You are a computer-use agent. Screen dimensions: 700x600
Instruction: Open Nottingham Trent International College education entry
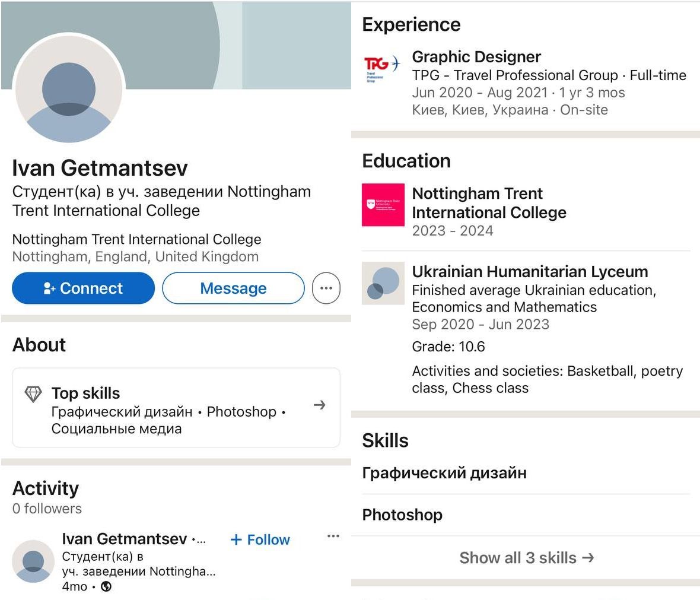pos(489,203)
